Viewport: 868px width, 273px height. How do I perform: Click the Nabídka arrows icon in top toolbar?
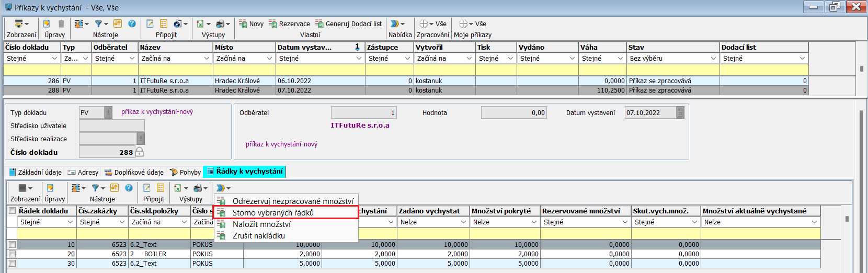[395, 24]
